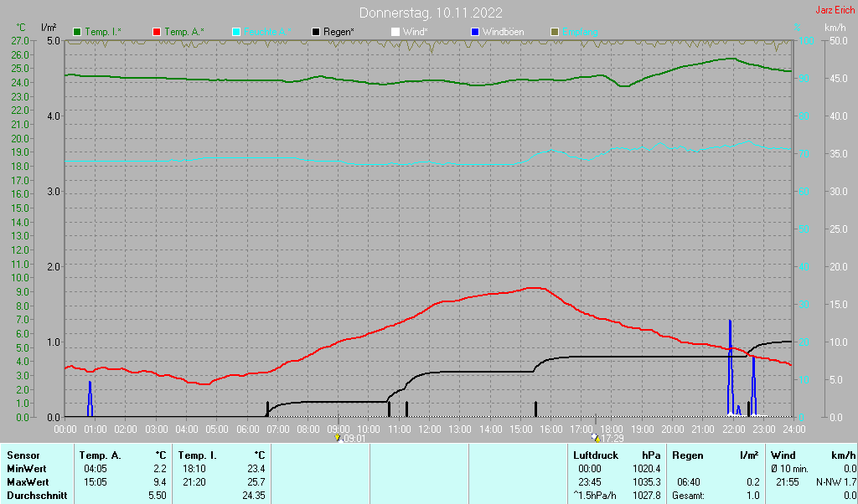Select the cyan legend square
858x504 pixels.
[236, 32]
